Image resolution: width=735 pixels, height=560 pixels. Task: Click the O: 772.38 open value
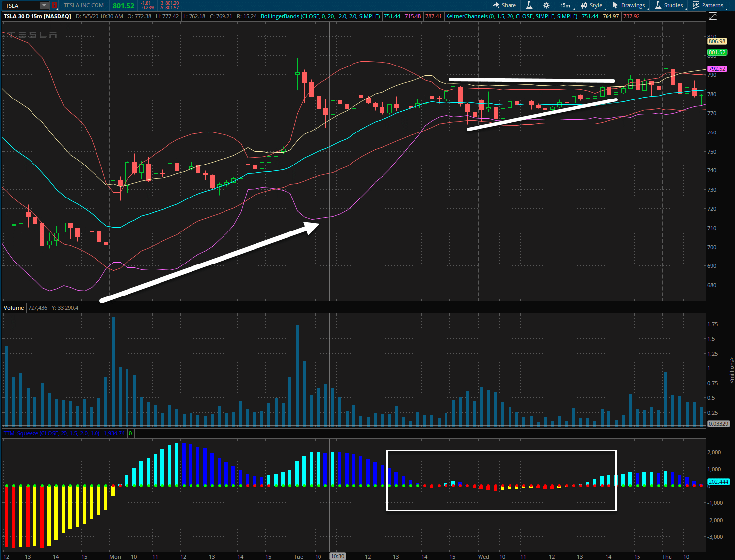click(x=139, y=16)
